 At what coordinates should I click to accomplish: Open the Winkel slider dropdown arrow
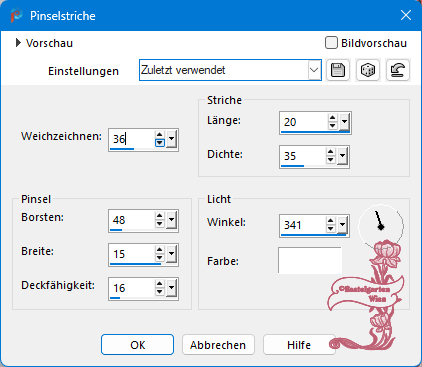(x=342, y=225)
